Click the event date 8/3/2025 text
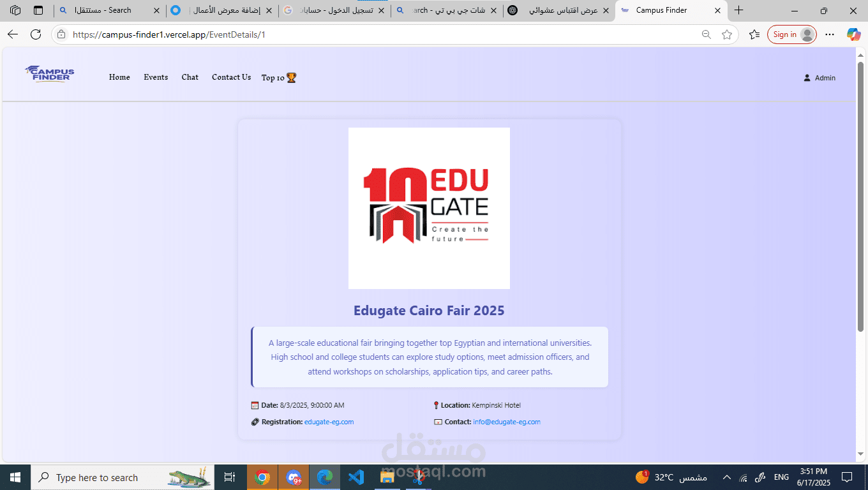The height and width of the screenshot is (490, 868). click(312, 405)
